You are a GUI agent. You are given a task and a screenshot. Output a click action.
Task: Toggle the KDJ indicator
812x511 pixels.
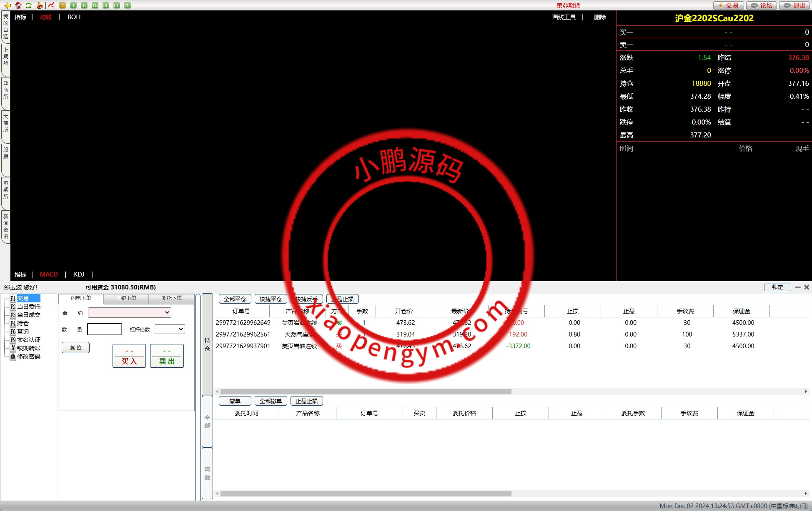(x=79, y=274)
